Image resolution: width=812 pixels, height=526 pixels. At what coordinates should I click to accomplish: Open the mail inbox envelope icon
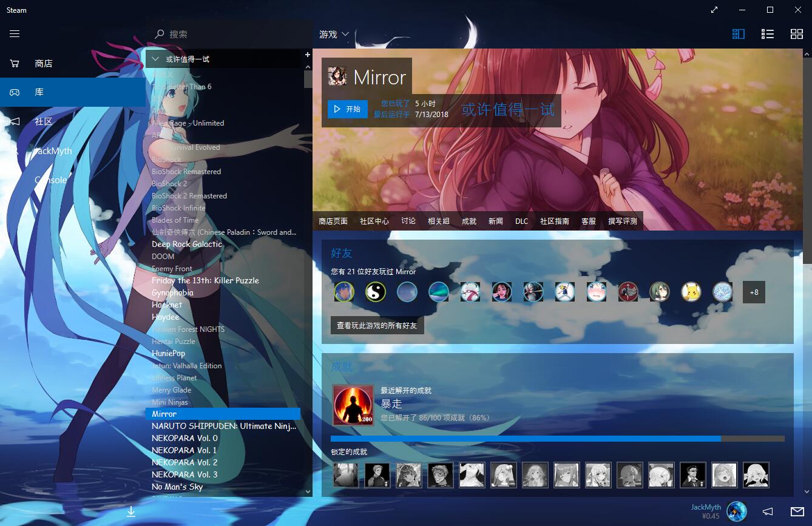tap(797, 511)
